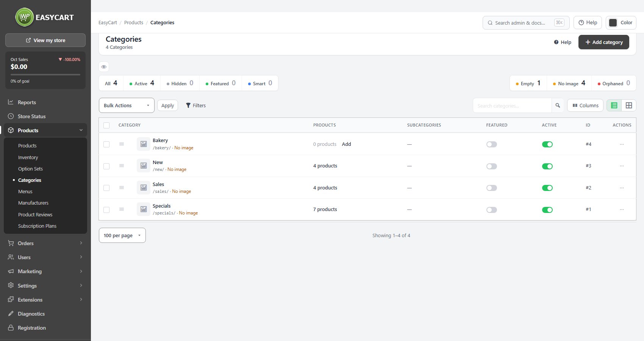Open Store Status in the sidebar

[x=45, y=116]
